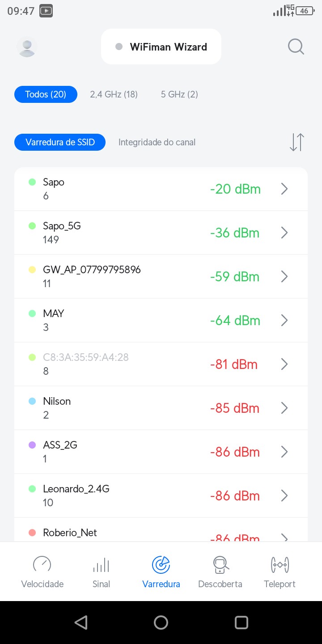322x644 pixels.
Task: Open the search magnifier icon
Action: coord(296,47)
